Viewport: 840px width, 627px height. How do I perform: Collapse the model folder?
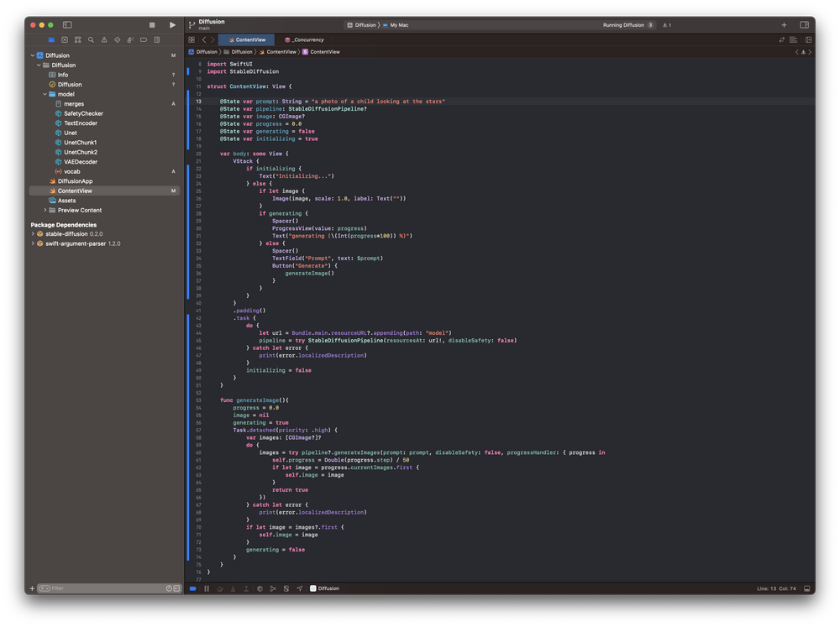pos(45,94)
